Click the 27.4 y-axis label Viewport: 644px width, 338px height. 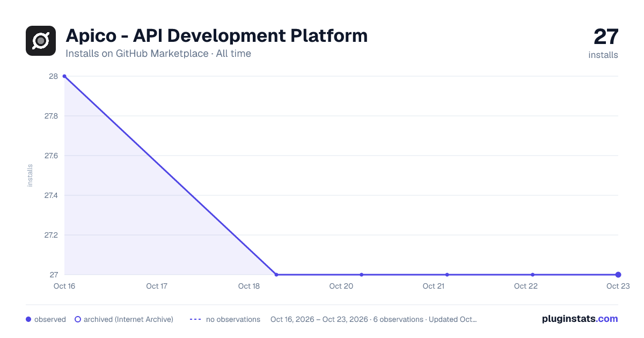[x=51, y=195]
